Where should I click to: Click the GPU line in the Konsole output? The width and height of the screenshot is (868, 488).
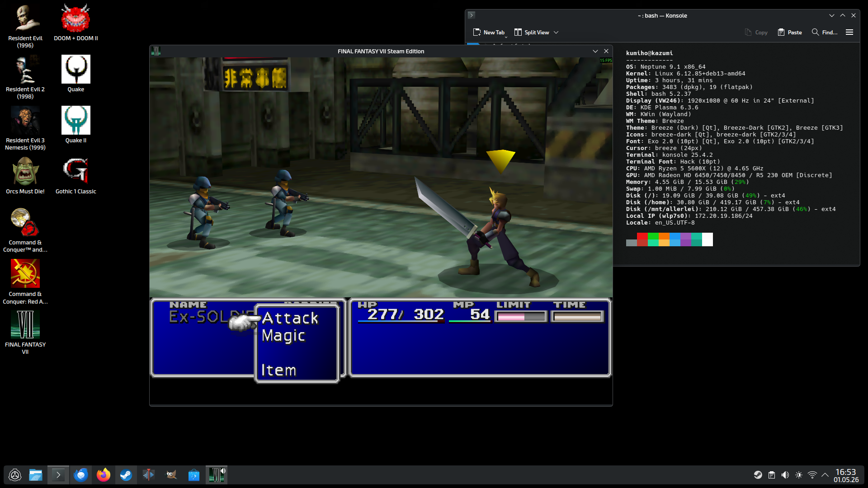tap(729, 175)
